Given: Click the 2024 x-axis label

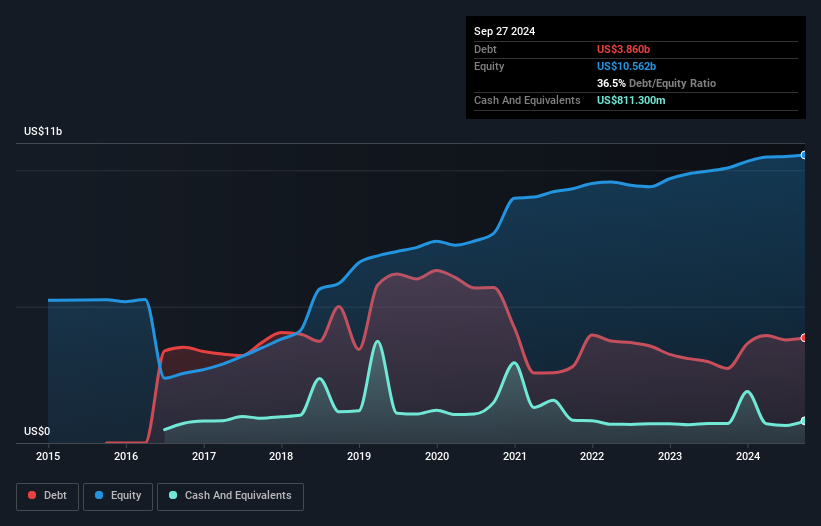Looking at the screenshot, I should [x=748, y=456].
